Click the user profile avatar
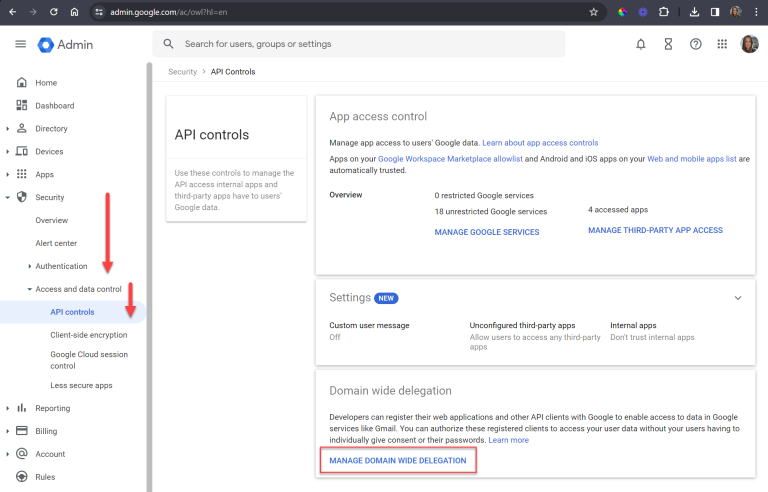Viewport: 768px width, 492px height. 749,44
